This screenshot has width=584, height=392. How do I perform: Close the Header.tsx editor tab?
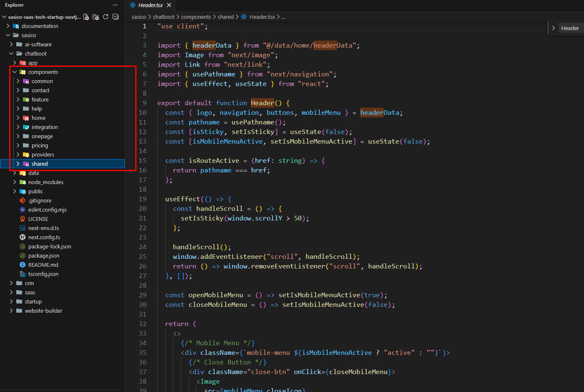click(169, 5)
